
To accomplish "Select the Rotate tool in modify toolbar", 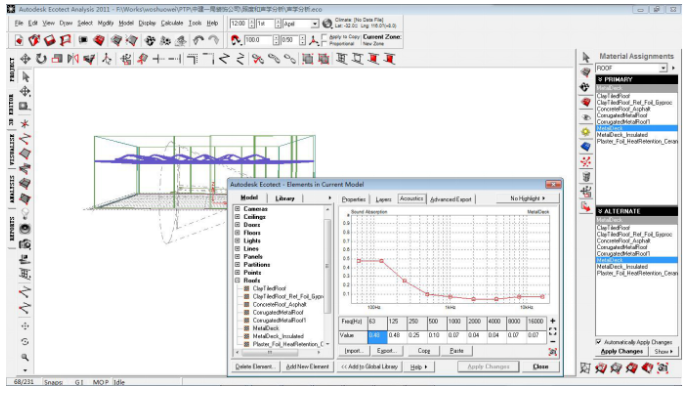I will (41, 58).
